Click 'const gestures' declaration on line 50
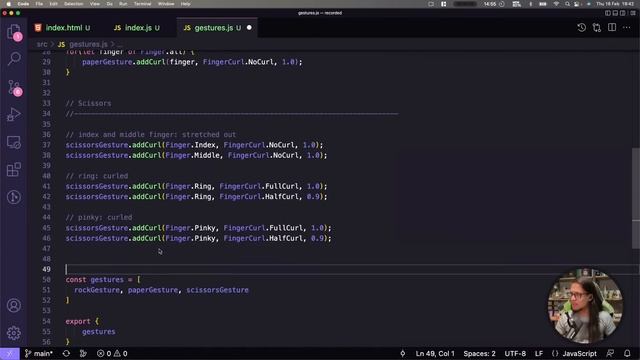This screenshot has height=360, width=640. 94,280
